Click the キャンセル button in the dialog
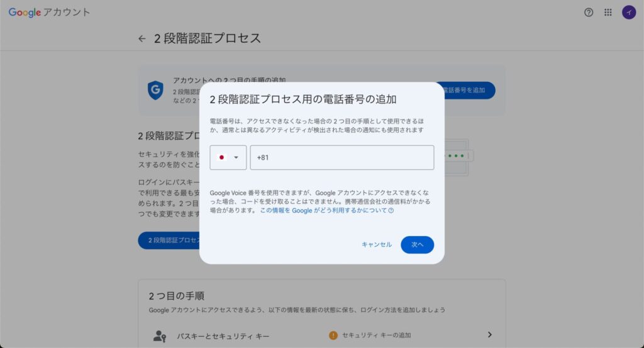 [x=377, y=244]
